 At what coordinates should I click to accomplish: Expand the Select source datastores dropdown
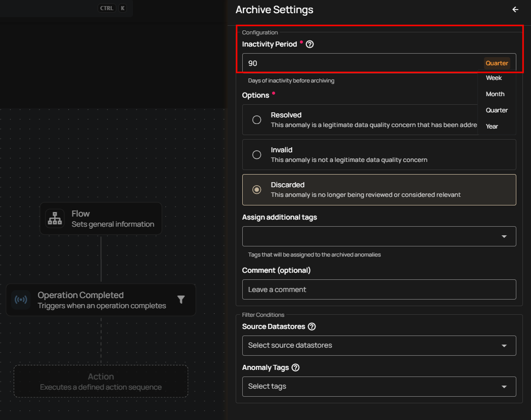[x=379, y=346]
